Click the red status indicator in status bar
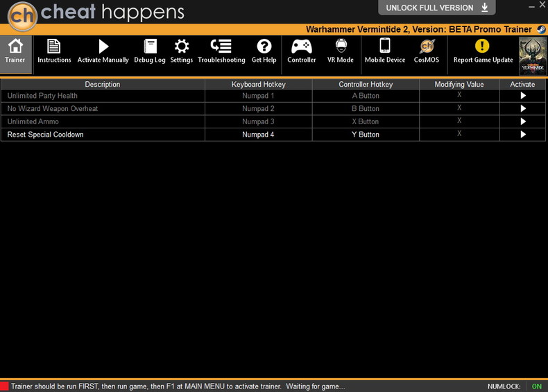 tap(4, 386)
